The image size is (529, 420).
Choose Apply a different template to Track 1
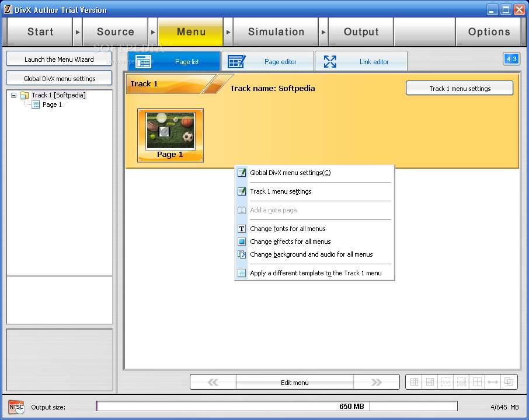click(315, 273)
